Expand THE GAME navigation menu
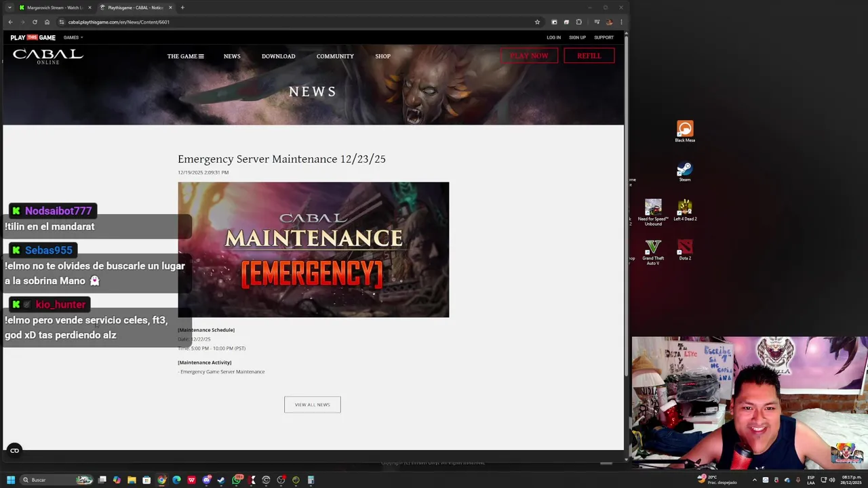The width and height of the screenshot is (868, 488). point(185,56)
